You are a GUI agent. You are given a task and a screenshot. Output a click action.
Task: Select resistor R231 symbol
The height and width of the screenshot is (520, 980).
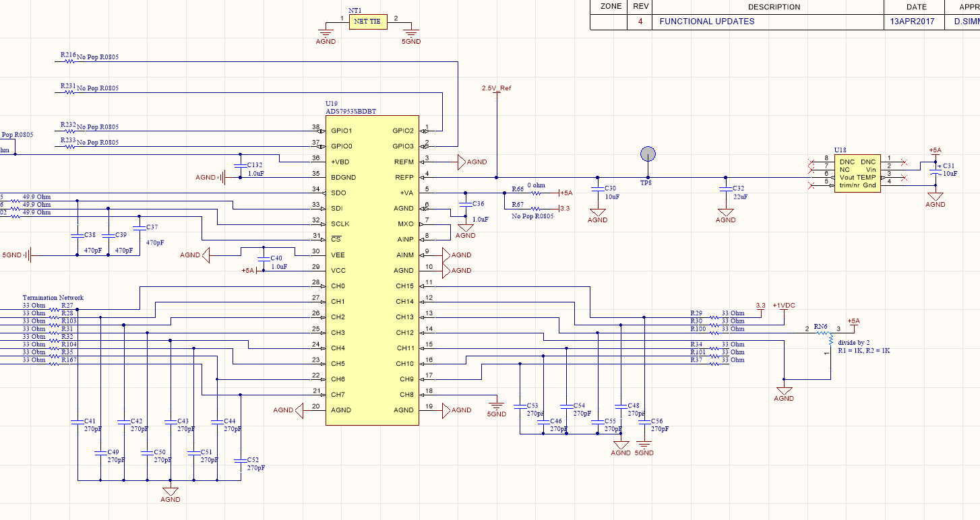69,93
